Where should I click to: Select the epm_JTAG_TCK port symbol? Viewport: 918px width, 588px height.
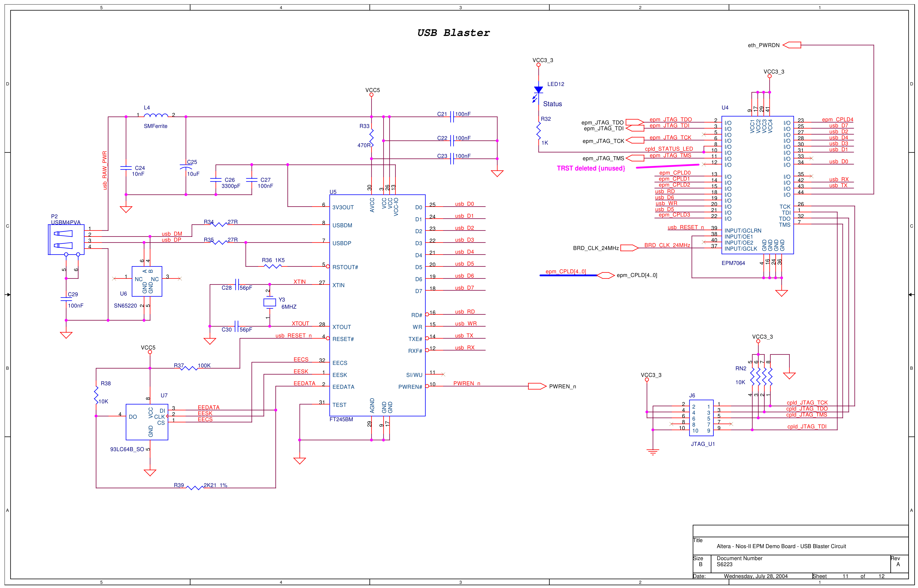(635, 140)
